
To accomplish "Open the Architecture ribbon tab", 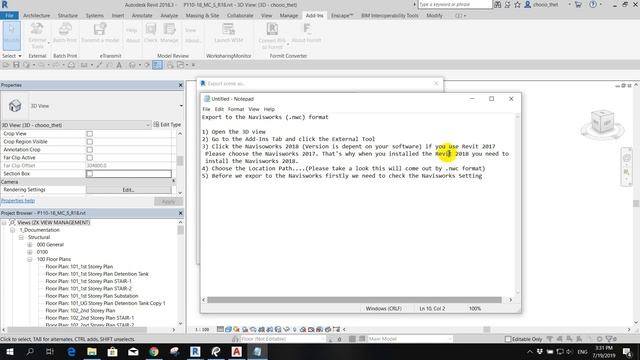I will pyautogui.click(x=36, y=16).
